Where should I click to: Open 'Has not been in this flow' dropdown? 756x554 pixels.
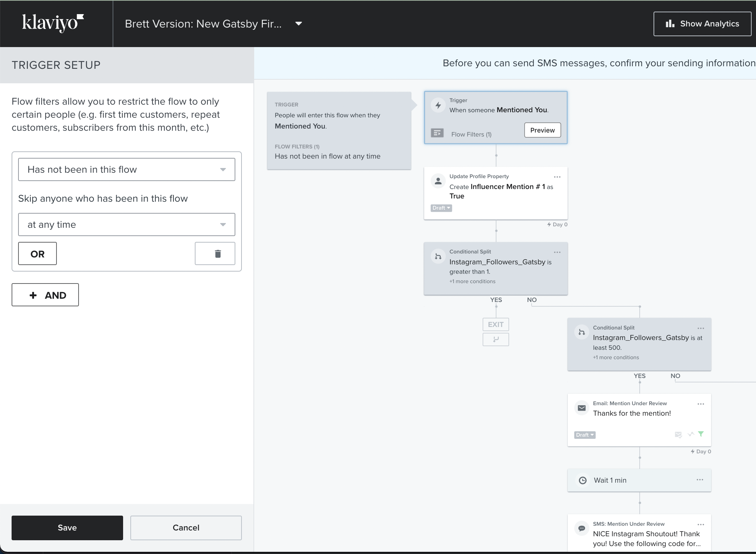127,169
